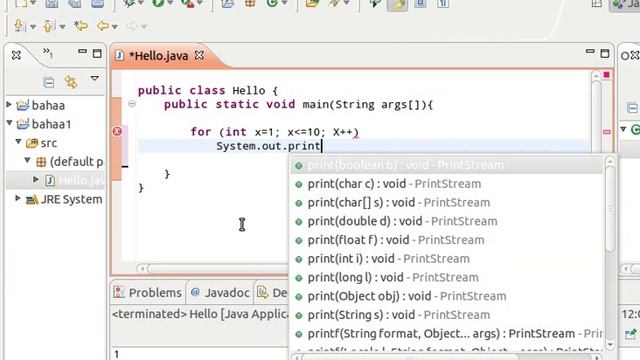Expand the class node in Outline panel
Screen dimensions: 640x360
pos(623,129)
